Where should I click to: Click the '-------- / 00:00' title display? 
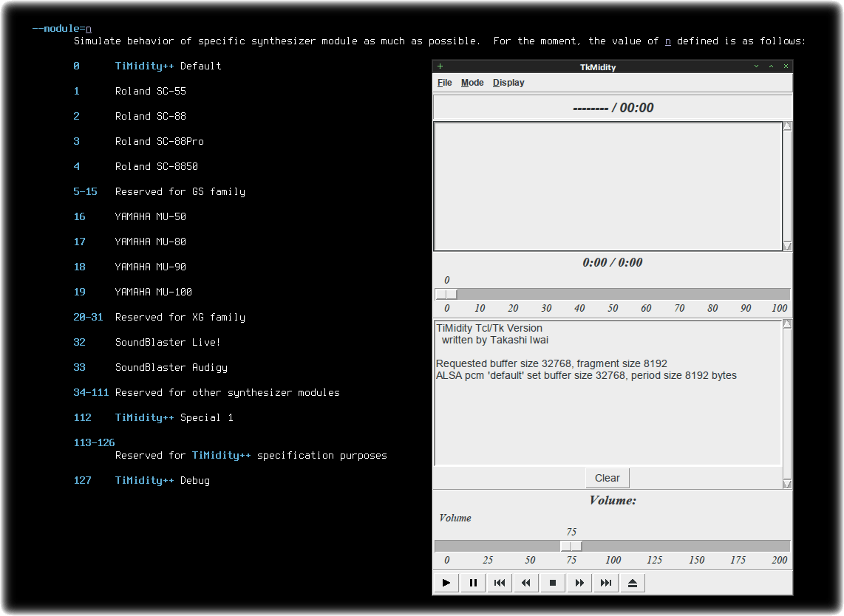click(613, 108)
